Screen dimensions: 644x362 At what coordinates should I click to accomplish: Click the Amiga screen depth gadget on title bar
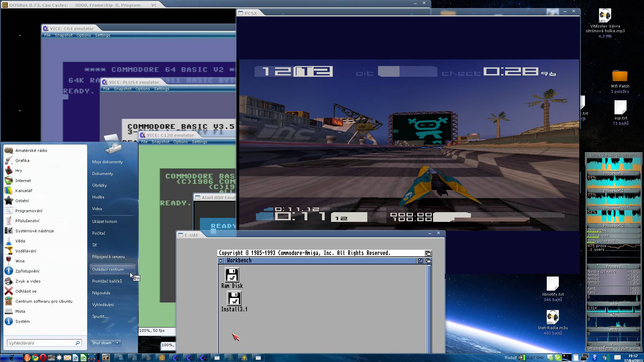point(428,253)
